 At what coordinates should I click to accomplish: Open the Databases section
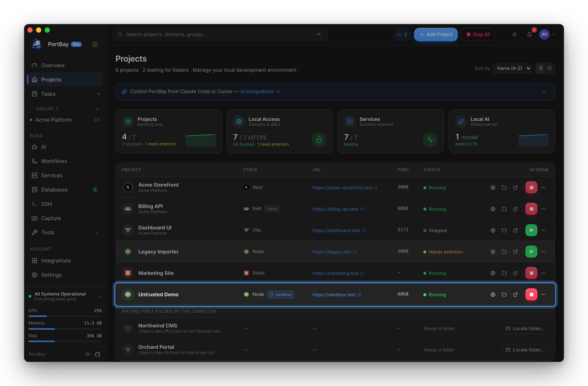[x=65, y=190]
